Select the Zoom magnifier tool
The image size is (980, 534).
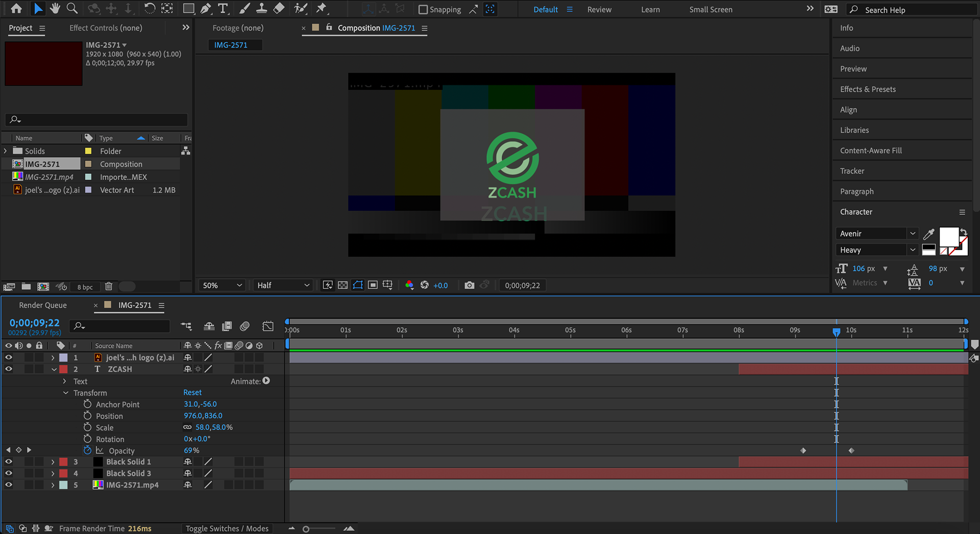[x=72, y=9]
